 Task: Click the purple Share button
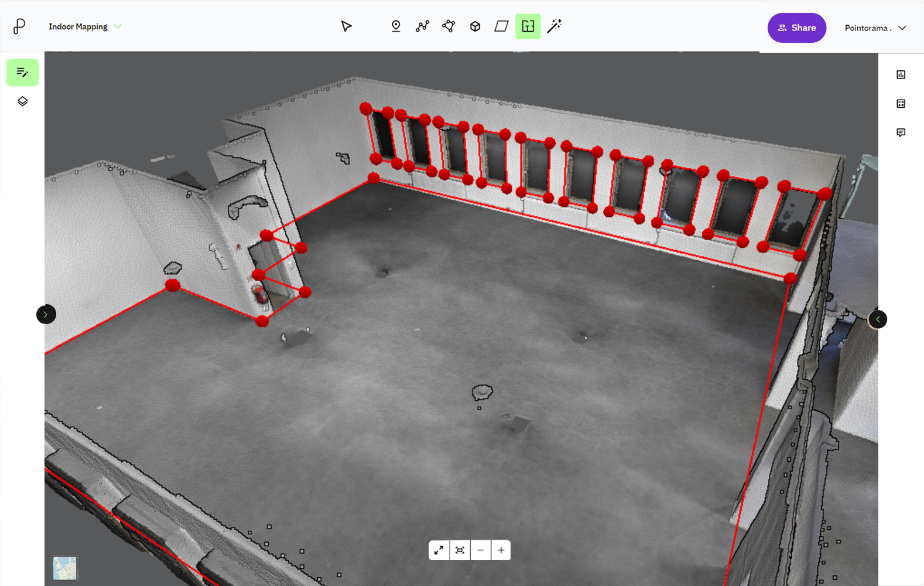point(796,28)
